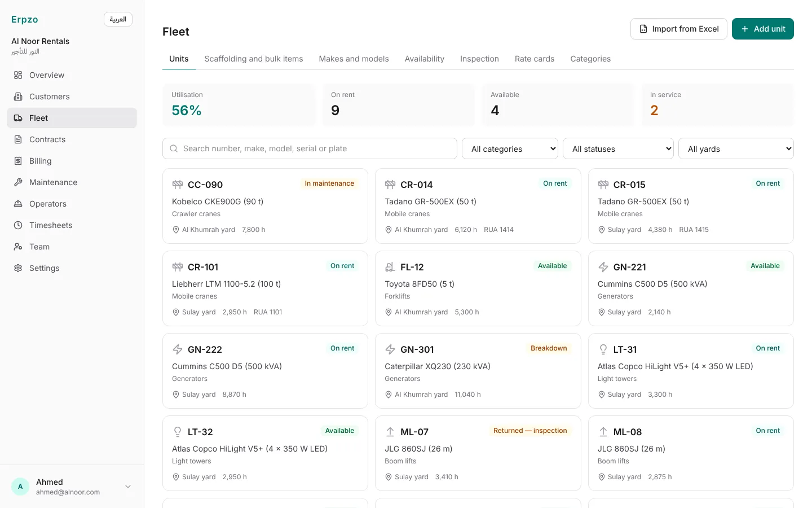The height and width of the screenshot is (508, 812).
Task: Click the Team people icon
Action: pyautogui.click(x=18, y=247)
